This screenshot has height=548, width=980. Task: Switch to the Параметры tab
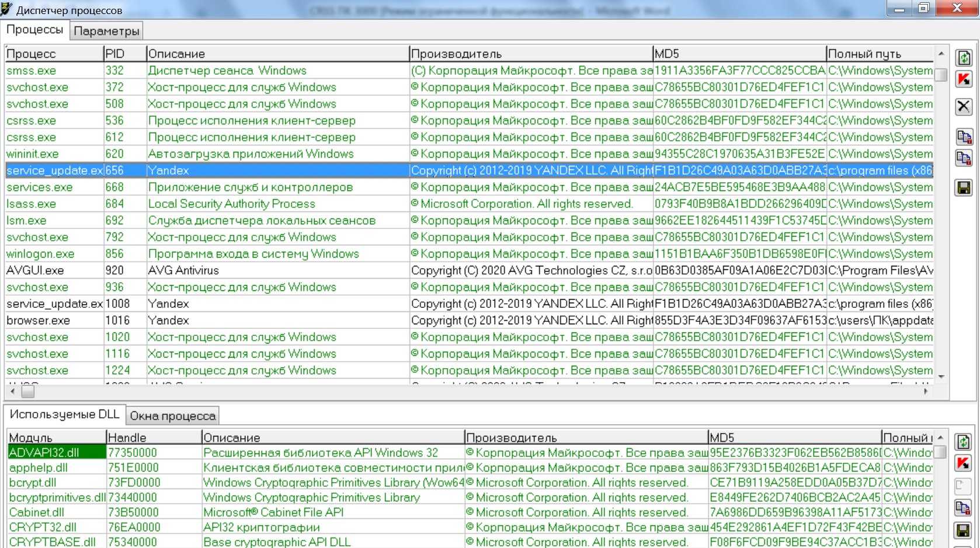pos(106,31)
